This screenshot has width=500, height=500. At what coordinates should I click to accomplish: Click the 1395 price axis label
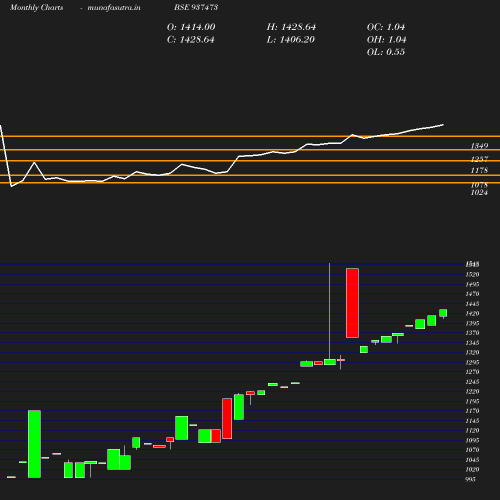click(x=473, y=323)
